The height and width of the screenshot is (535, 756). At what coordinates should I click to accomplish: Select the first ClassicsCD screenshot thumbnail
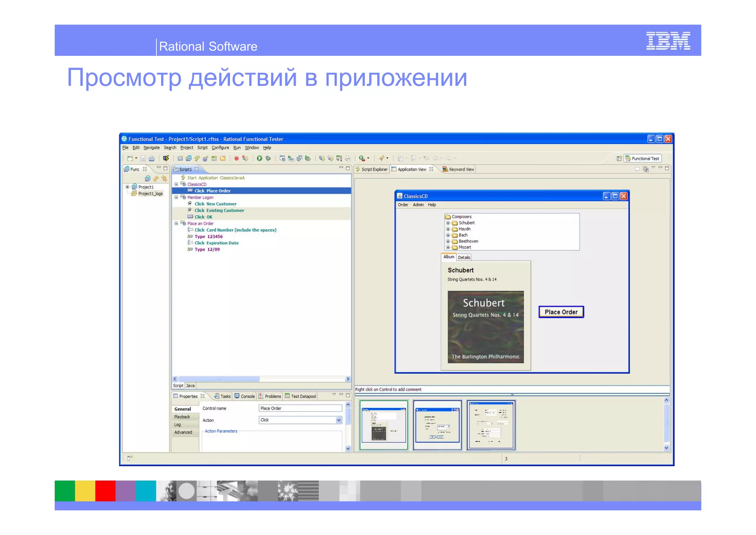(x=384, y=425)
